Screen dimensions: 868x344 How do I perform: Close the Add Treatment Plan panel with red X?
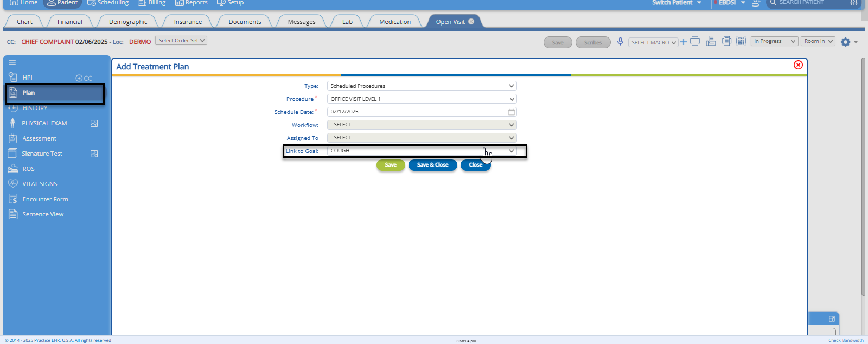coord(798,65)
